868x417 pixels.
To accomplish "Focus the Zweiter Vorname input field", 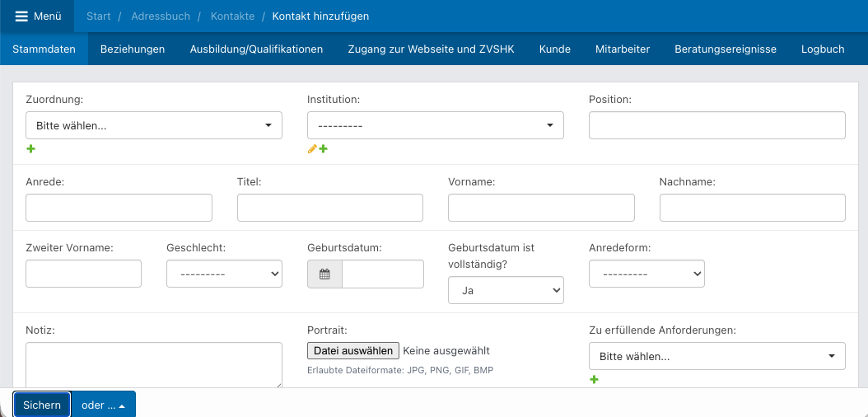I will [x=84, y=274].
